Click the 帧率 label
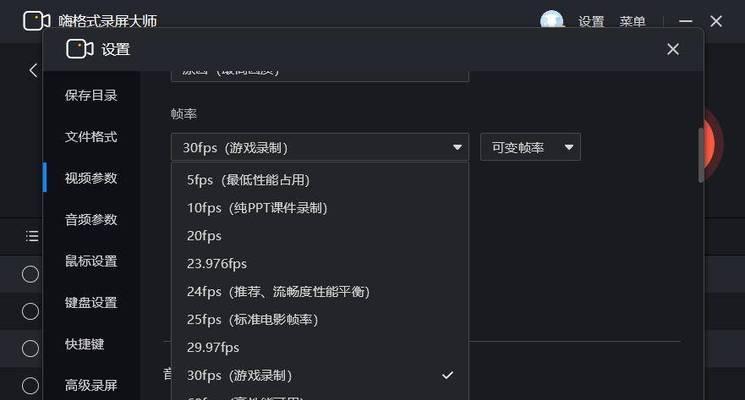The width and height of the screenshot is (745, 400). [x=183, y=114]
